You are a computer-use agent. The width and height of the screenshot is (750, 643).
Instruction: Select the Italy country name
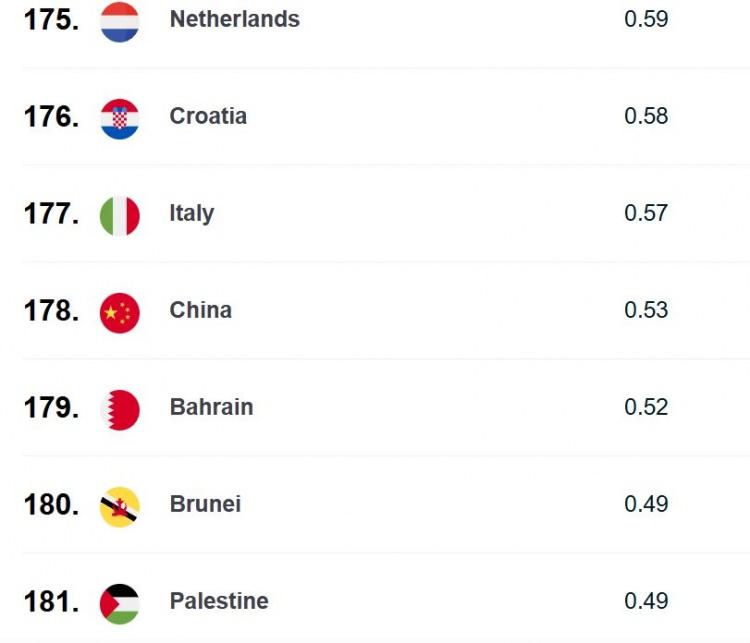[192, 213]
